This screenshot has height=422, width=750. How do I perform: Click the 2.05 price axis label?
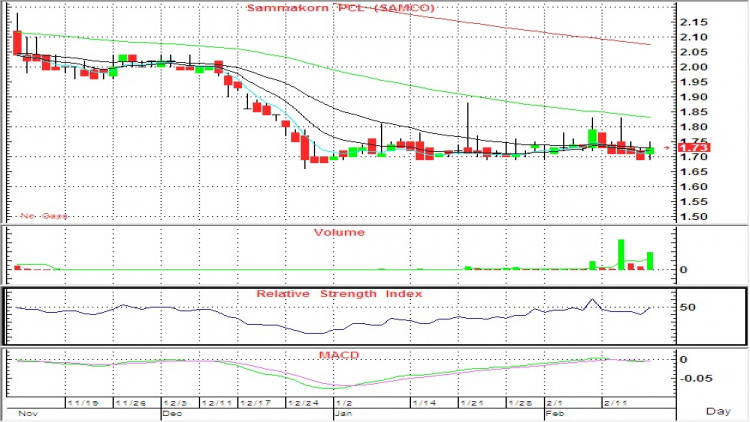[x=694, y=52]
